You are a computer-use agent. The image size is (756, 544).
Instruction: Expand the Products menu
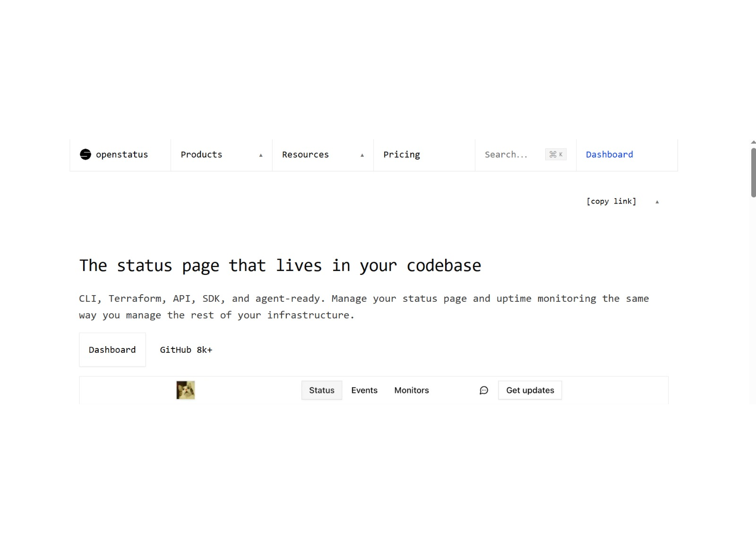tap(221, 155)
